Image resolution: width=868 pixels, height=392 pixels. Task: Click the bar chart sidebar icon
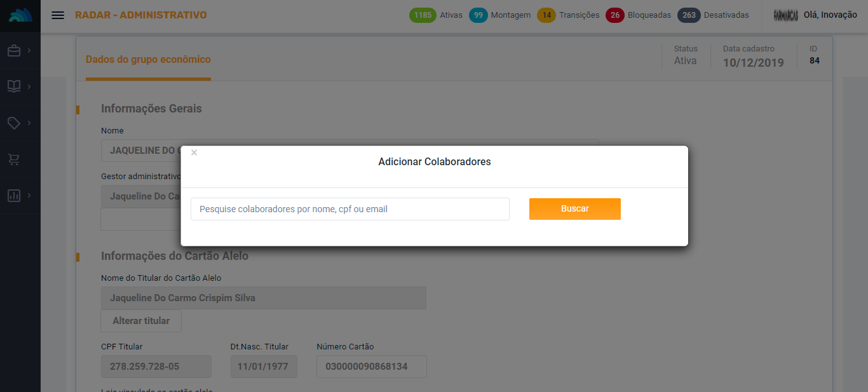click(x=14, y=196)
